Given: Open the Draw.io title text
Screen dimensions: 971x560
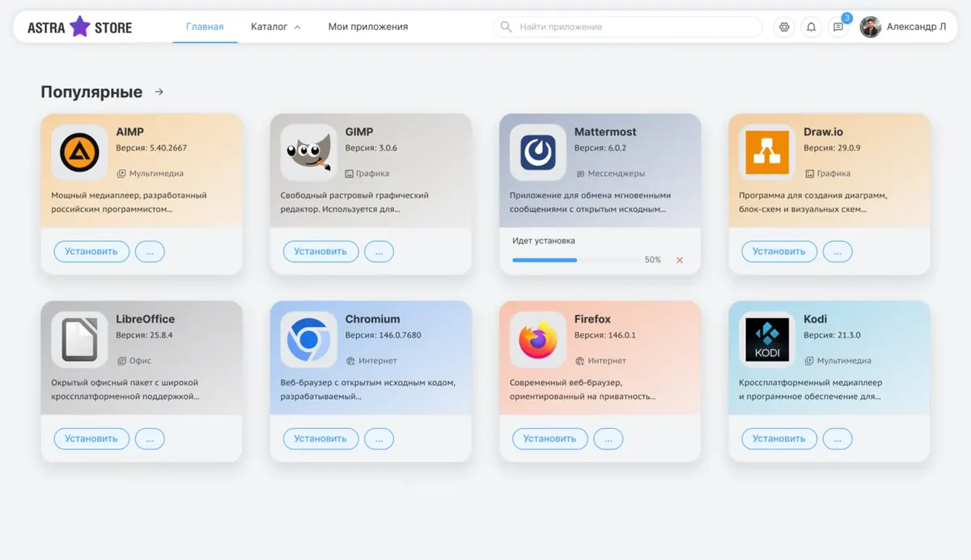Looking at the screenshot, I should [824, 132].
